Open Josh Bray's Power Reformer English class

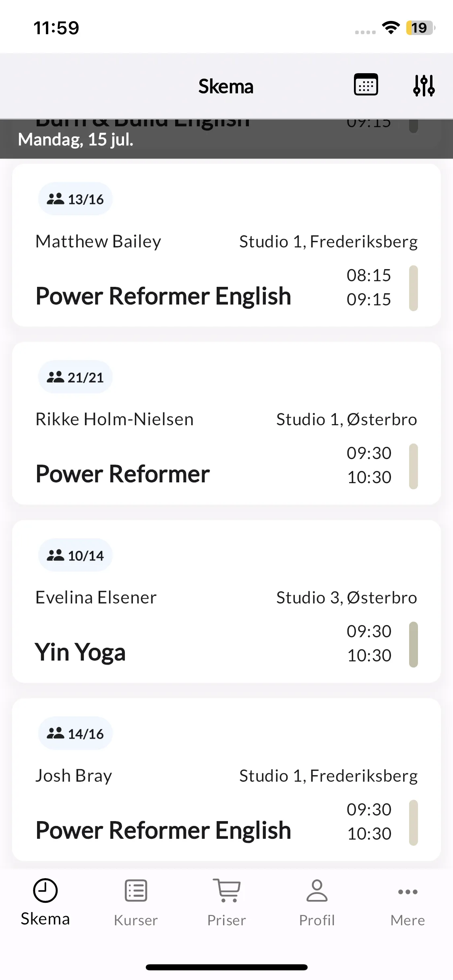click(226, 780)
